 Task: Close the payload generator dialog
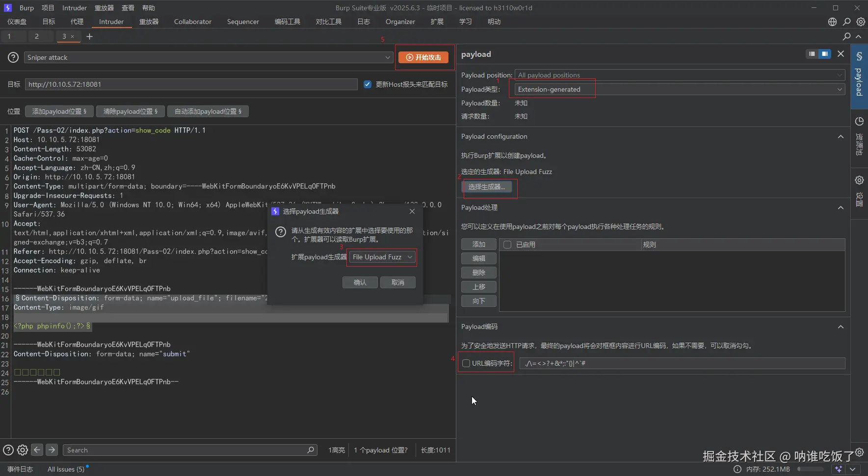(412, 211)
